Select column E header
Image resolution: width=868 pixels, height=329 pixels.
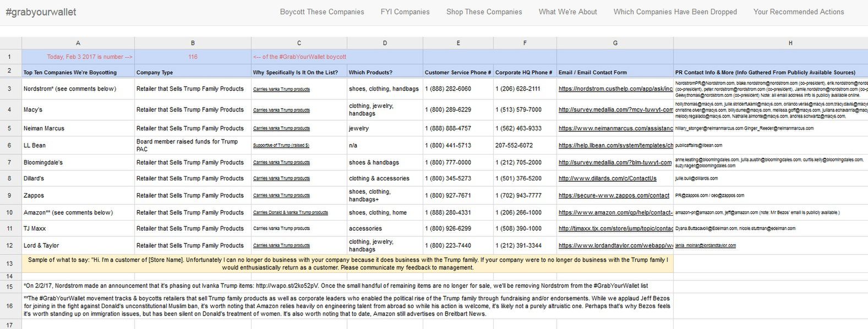click(458, 43)
